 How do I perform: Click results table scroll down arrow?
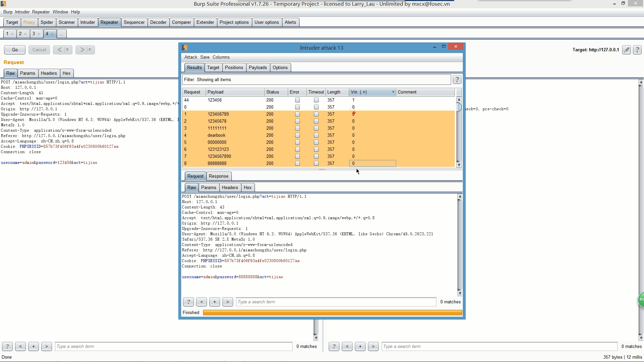[459, 165]
